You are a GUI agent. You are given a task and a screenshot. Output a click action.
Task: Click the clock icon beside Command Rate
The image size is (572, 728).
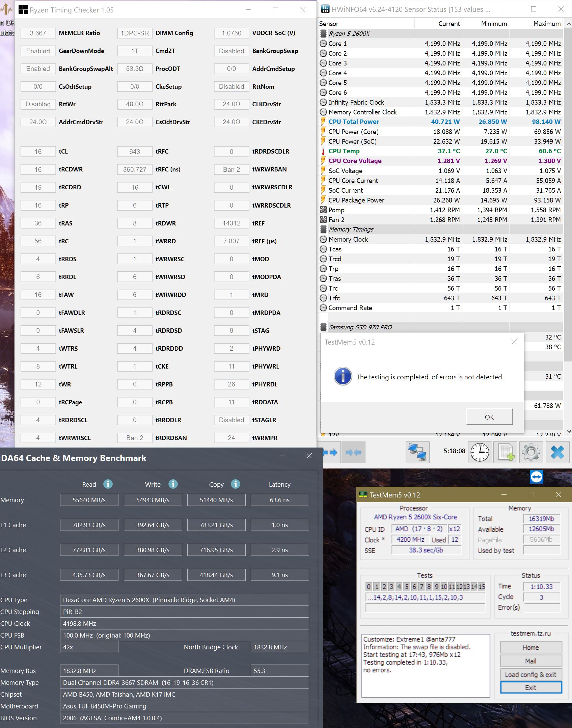(x=323, y=308)
